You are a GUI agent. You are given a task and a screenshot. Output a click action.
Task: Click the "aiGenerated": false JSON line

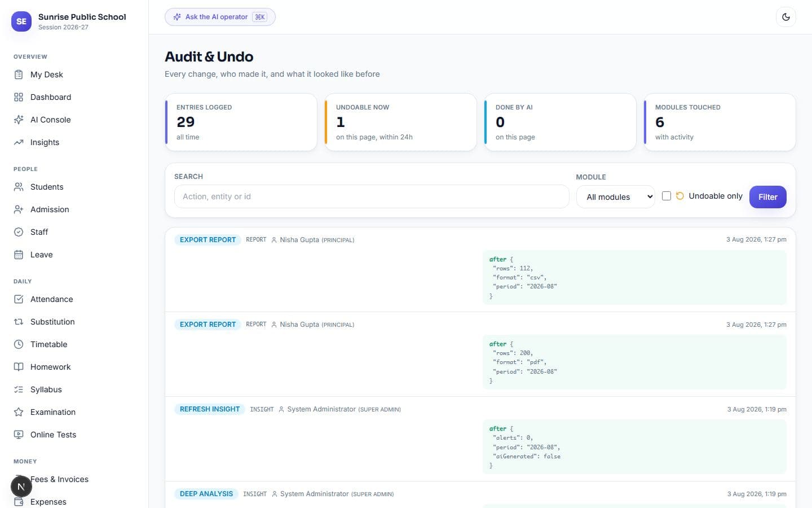tap(527, 457)
